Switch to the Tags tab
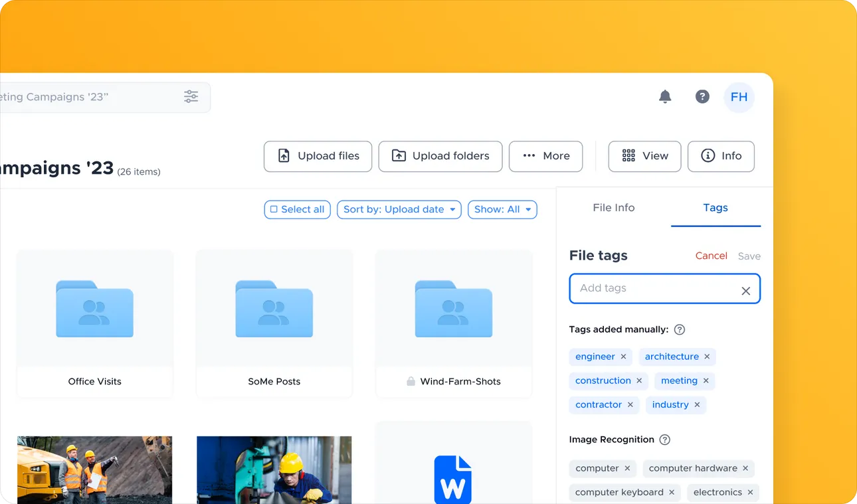 715,208
